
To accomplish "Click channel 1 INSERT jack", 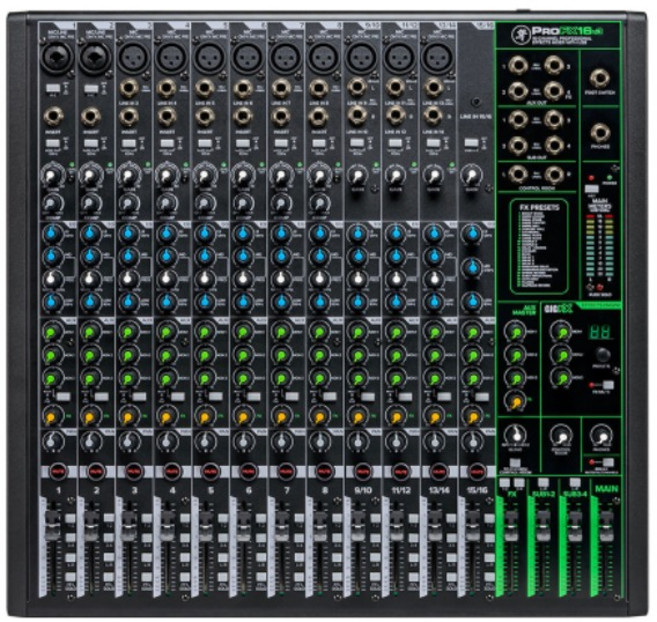I will tap(53, 117).
